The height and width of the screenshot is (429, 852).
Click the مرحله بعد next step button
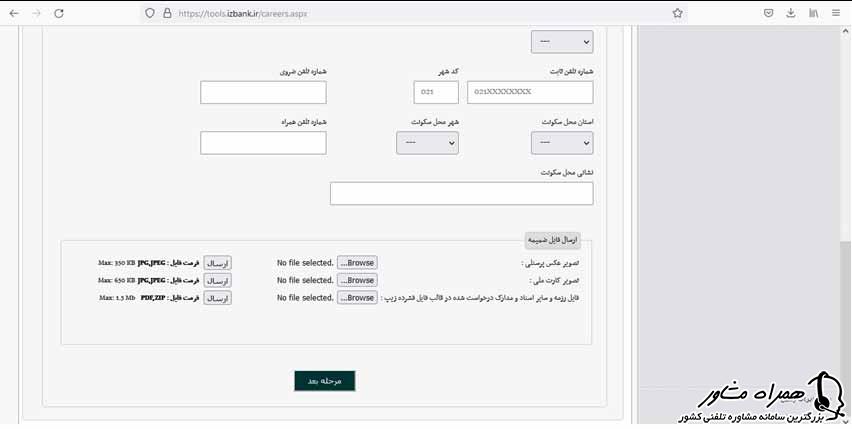click(x=325, y=381)
